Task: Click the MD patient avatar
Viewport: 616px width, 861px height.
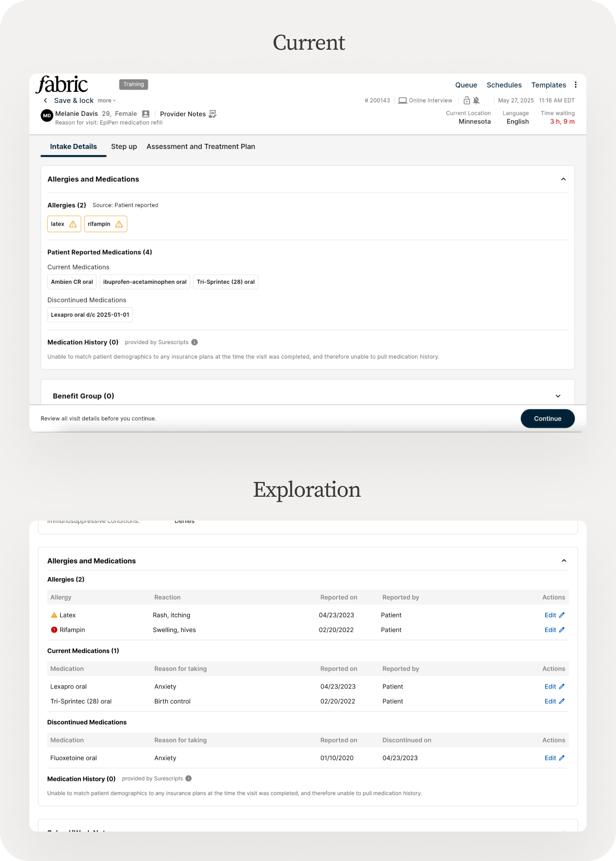Action: (x=47, y=116)
